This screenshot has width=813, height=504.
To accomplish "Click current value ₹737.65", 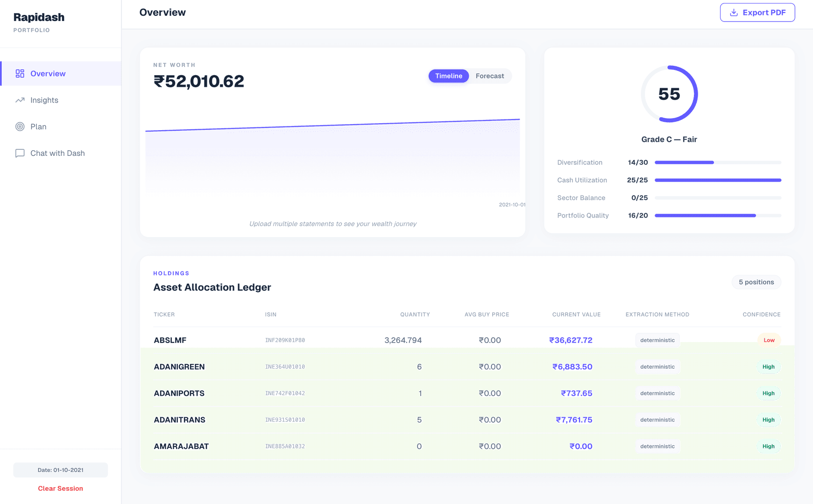I will click(577, 394).
